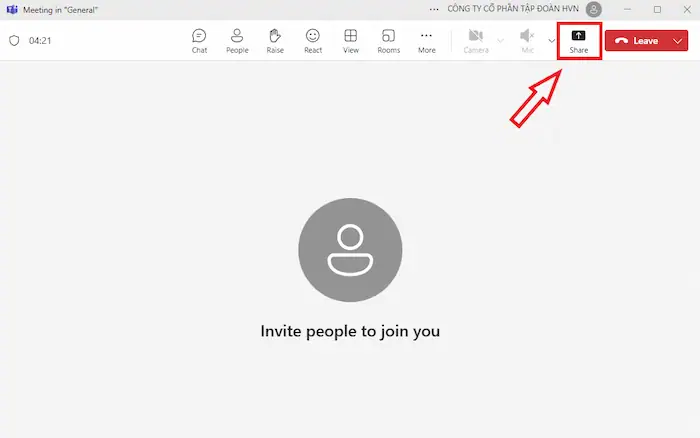Viewport: 700px width, 438px height.
Task: Open the Chat panel
Action: pyautogui.click(x=199, y=40)
